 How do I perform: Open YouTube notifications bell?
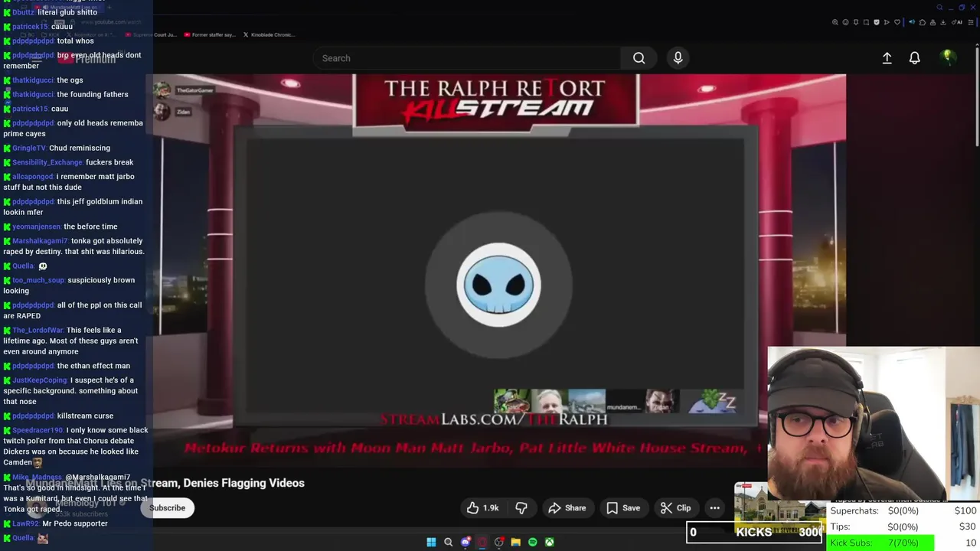click(914, 58)
